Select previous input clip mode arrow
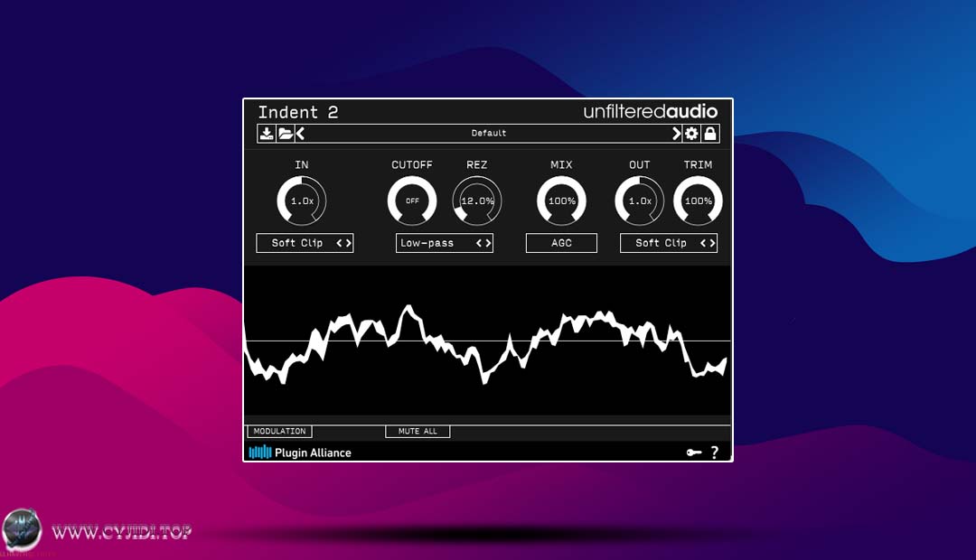The height and width of the screenshot is (560, 976). (x=340, y=243)
